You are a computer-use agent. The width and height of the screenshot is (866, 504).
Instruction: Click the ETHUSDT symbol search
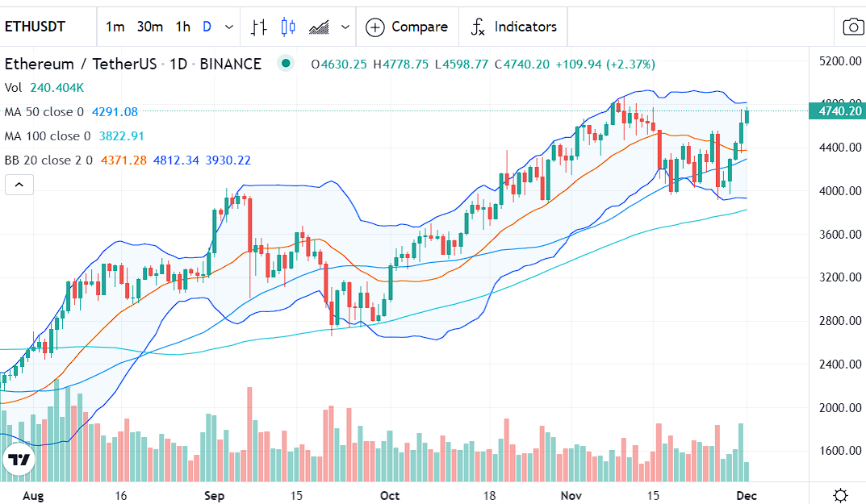click(x=36, y=27)
